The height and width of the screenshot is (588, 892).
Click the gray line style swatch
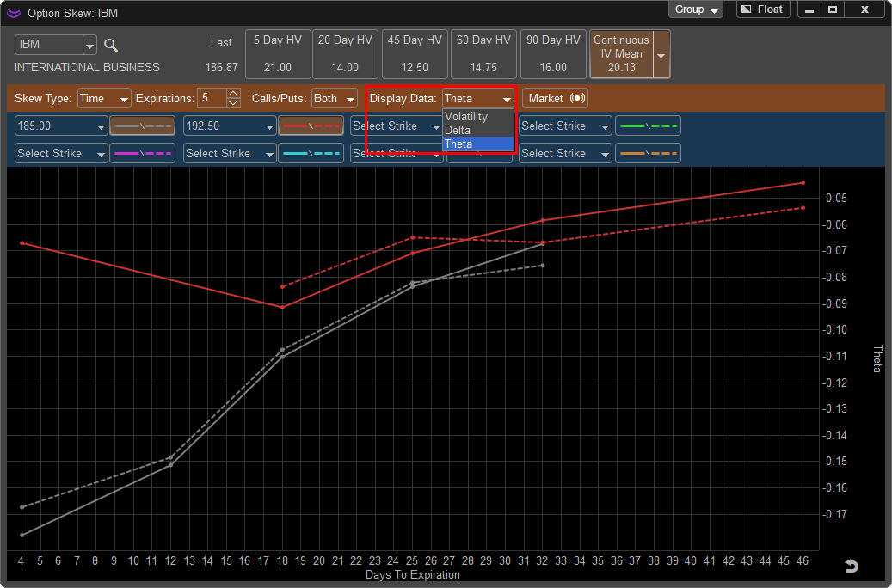[x=142, y=126]
